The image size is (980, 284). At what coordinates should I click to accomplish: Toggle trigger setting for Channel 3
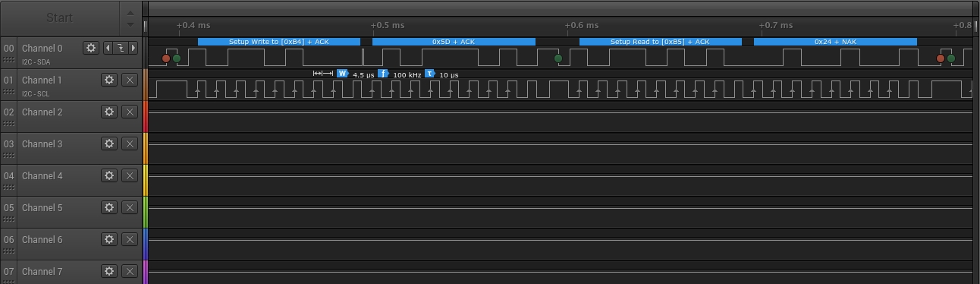[130, 144]
